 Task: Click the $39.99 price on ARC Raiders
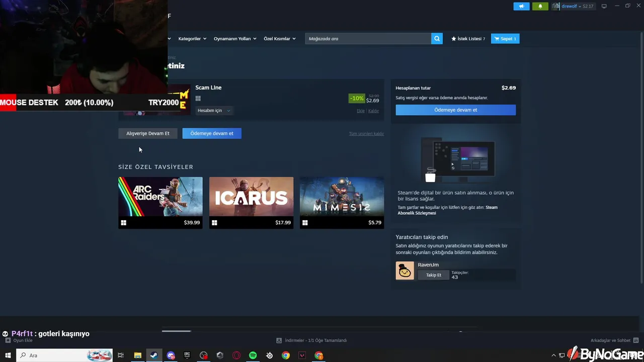tap(192, 223)
